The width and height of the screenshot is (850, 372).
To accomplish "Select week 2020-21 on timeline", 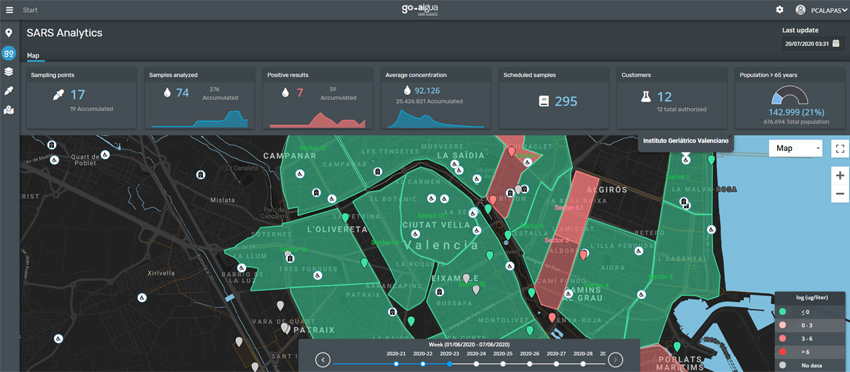I will coord(396,364).
